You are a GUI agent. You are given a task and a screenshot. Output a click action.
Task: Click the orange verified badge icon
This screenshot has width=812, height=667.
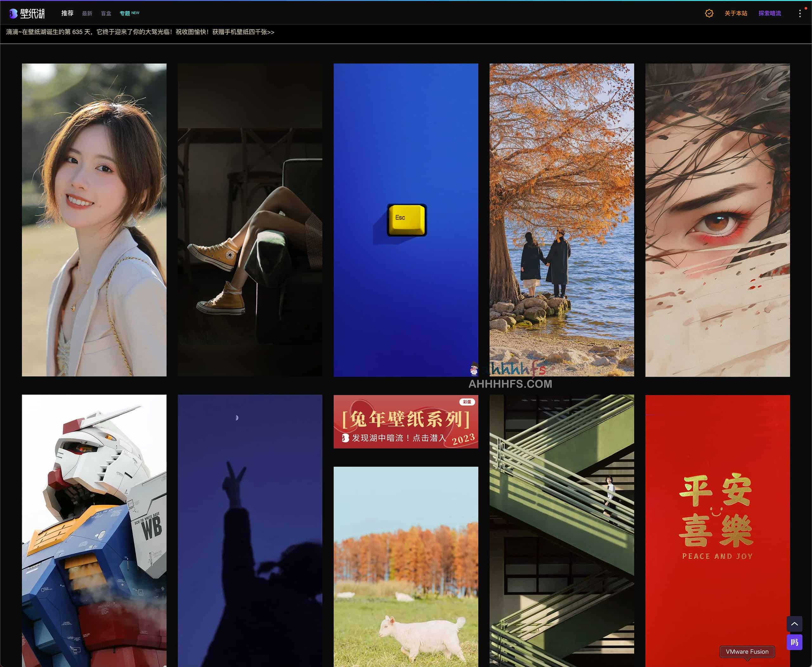point(709,13)
